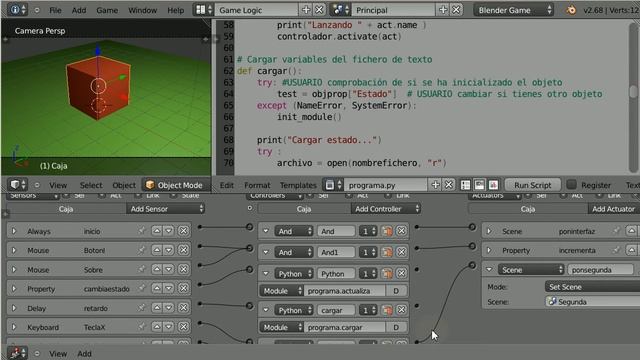Viewport: 640px width, 360px height.
Task: Open the Add Sensor dropdown
Action: [165, 209]
